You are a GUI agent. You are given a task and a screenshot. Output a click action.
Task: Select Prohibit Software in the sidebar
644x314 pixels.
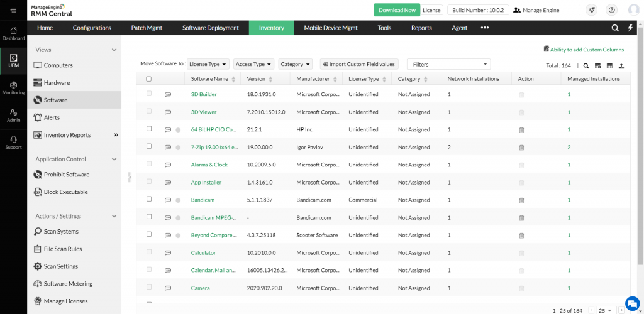(66, 175)
